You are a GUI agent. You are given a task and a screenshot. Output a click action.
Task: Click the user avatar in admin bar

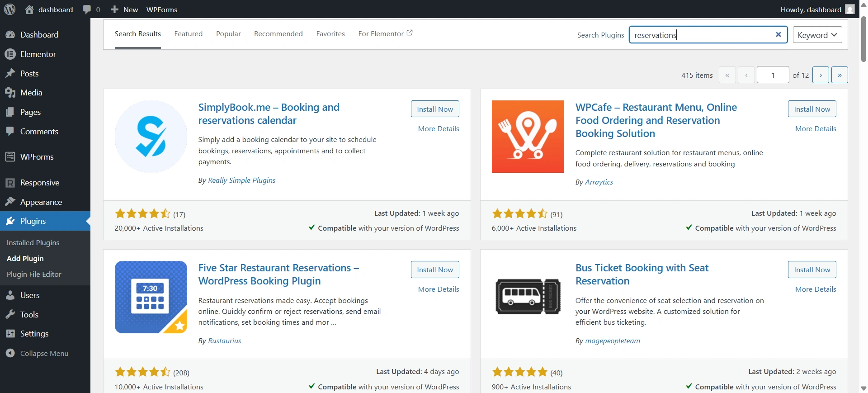coord(850,9)
